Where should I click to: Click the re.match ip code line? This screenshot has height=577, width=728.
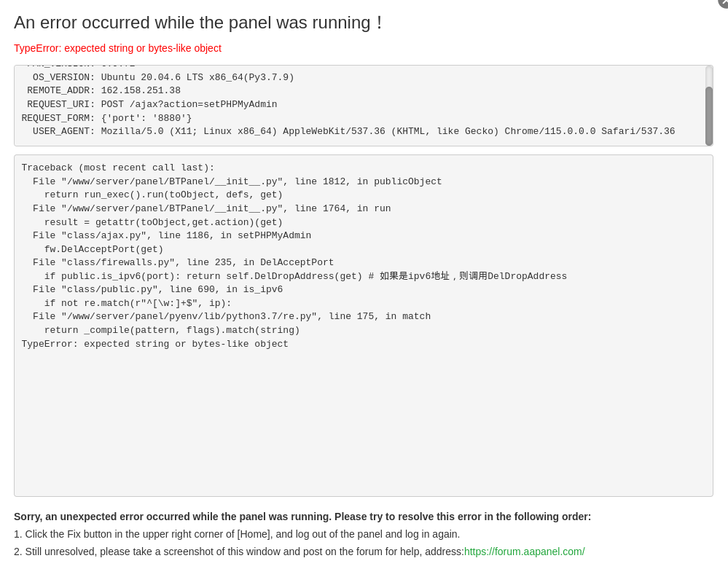point(137,304)
